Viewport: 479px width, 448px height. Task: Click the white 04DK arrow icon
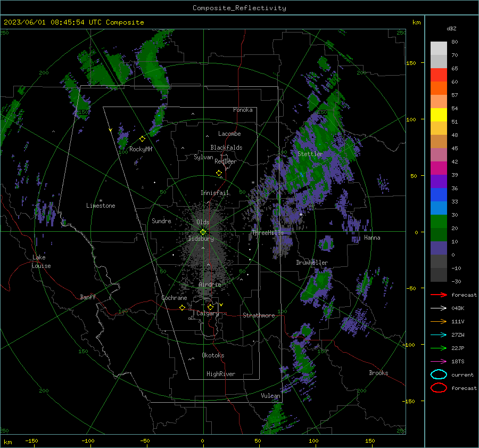[x=439, y=308]
